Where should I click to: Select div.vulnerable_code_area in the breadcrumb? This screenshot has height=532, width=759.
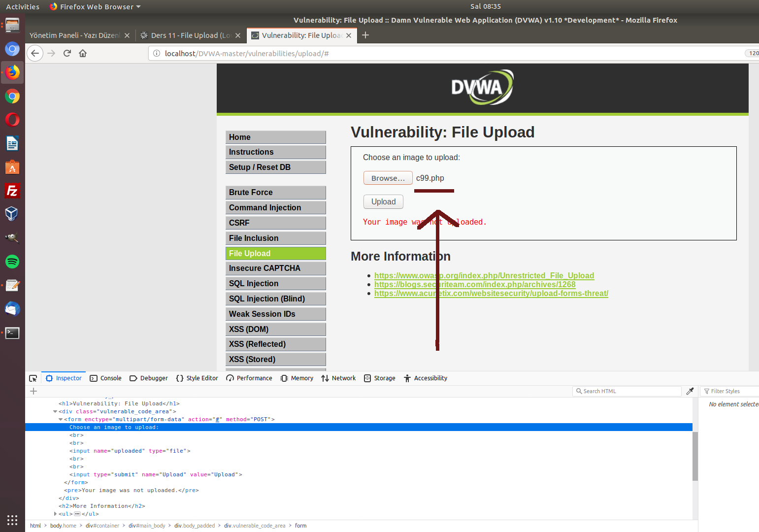(255, 526)
